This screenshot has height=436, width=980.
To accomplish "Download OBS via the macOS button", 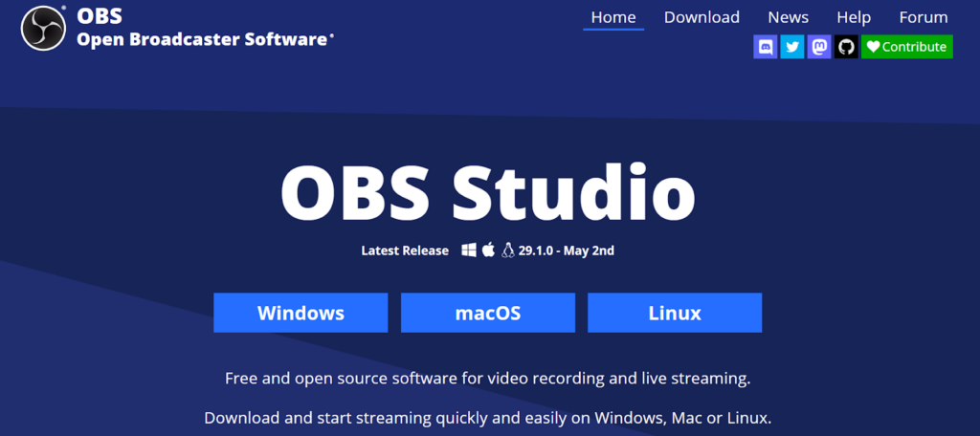I will [487, 313].
